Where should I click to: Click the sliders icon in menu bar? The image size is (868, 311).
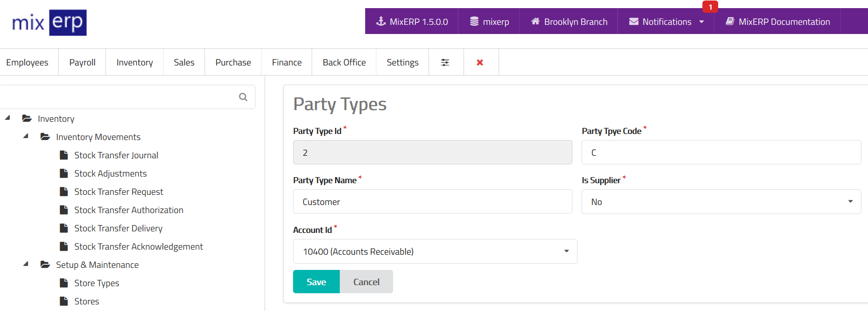pyautogui.click(x=445, y=62)
